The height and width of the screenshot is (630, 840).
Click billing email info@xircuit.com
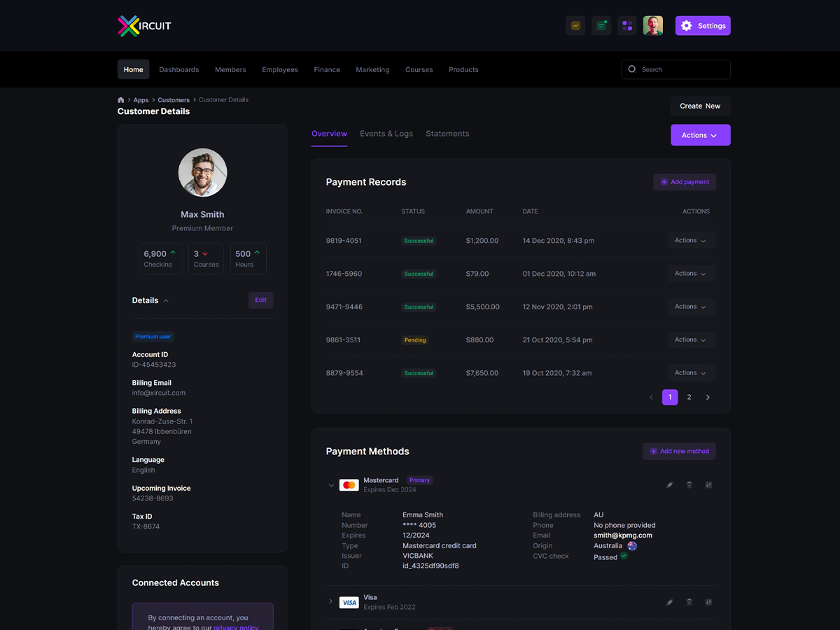[159, 393]
